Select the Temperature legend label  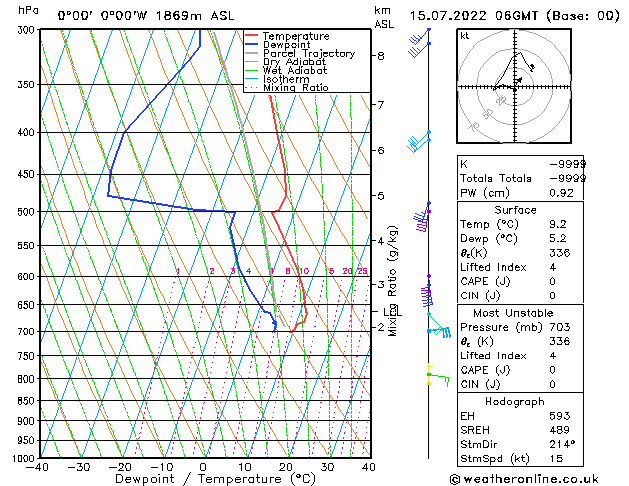(296, 36)
